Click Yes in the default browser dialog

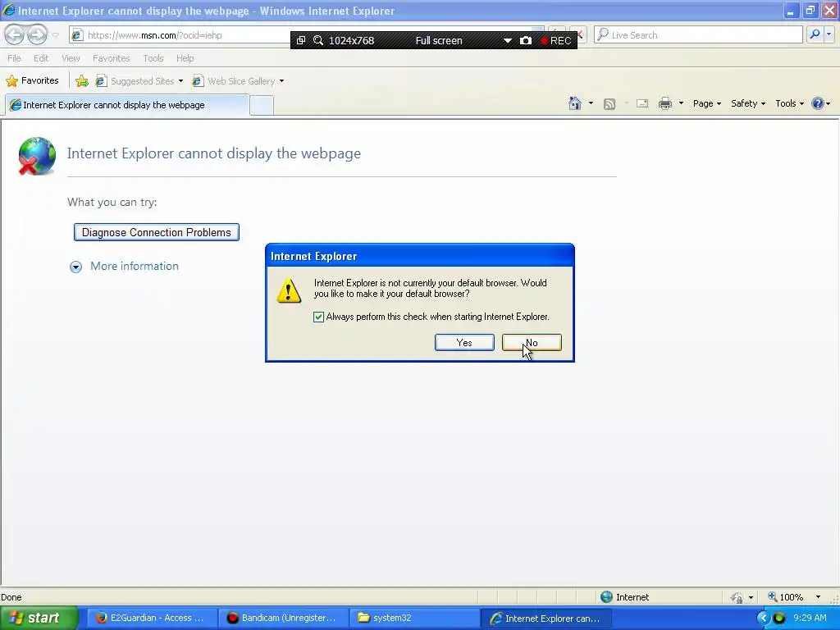click(464, 343)
